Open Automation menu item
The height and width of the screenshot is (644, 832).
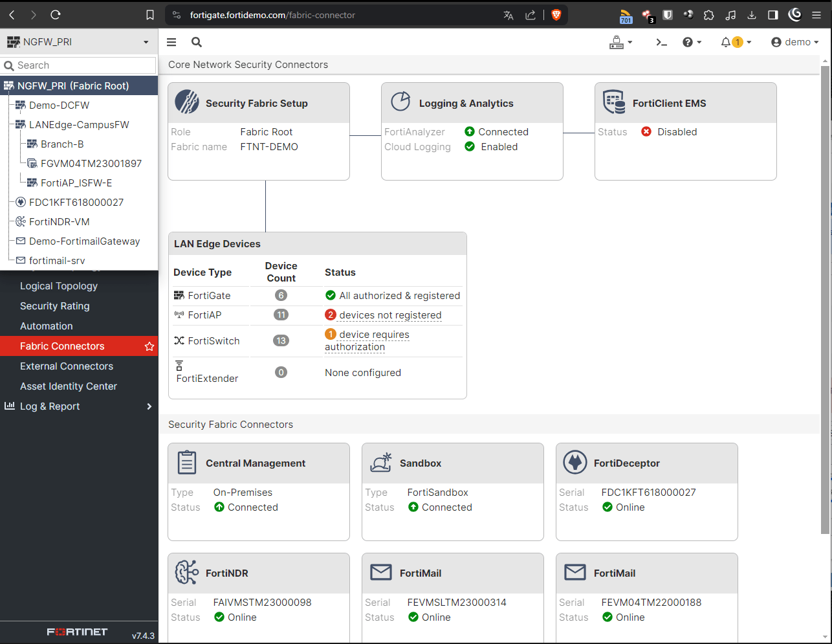click(79, 326)
